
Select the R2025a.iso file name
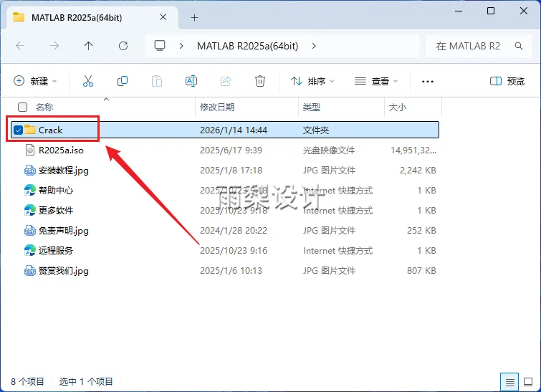click(x=61, y=150)
